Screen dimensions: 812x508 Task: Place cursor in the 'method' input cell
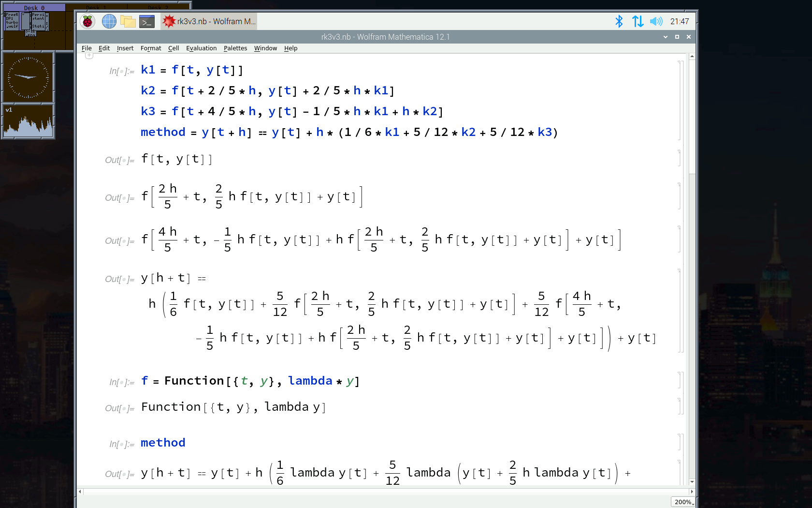(163, 443)
